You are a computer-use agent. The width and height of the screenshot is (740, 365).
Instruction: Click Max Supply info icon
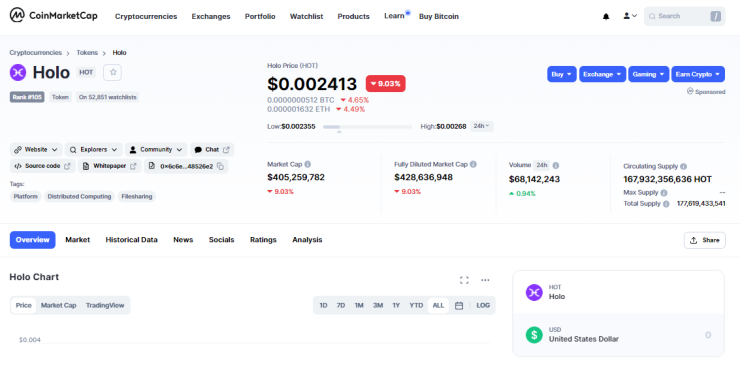[x=664, y=193]
